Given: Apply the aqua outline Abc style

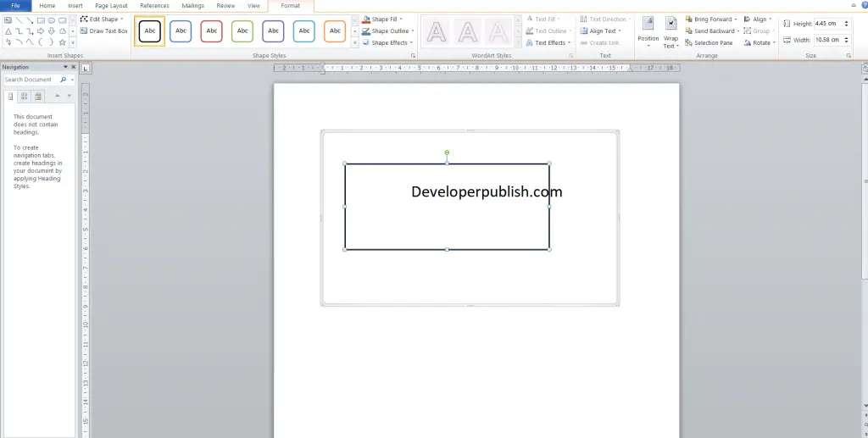Looking at the screenshot, I should 304,31.
